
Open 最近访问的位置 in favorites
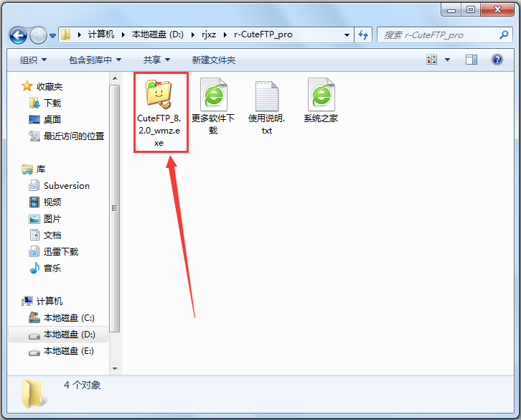pos(74,136)
